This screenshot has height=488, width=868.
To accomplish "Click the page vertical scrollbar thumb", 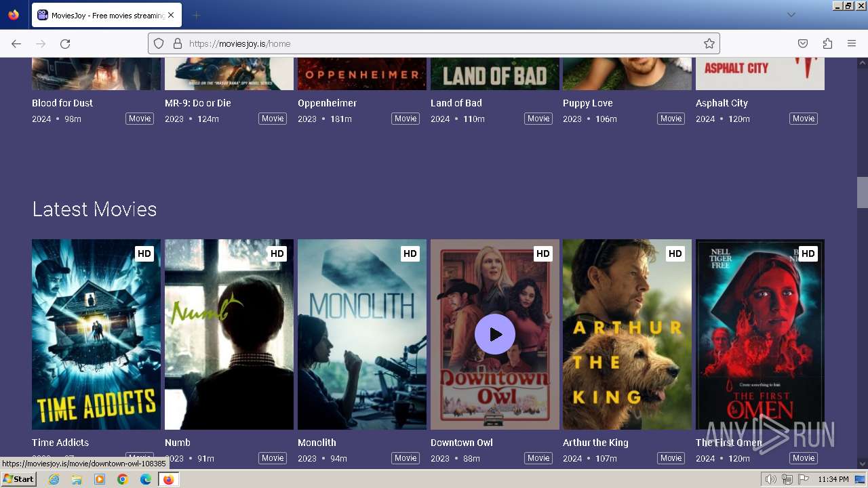I will pos(862,192).
